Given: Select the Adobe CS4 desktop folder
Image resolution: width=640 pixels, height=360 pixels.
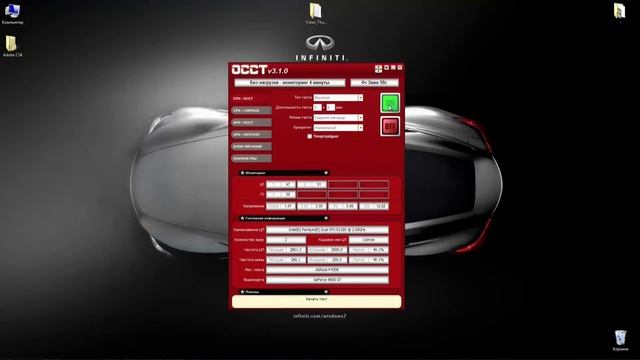Looking at the screenshot, I should pos(12,46).
